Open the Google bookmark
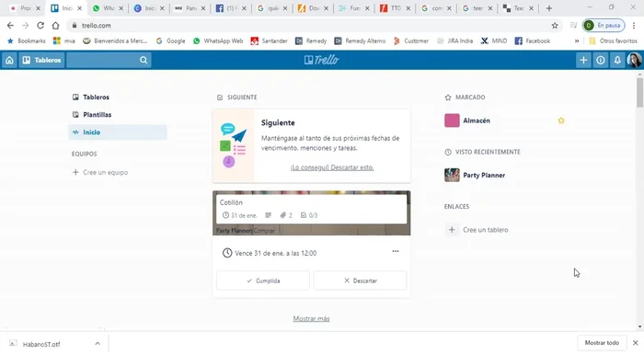 pos(170,41)
